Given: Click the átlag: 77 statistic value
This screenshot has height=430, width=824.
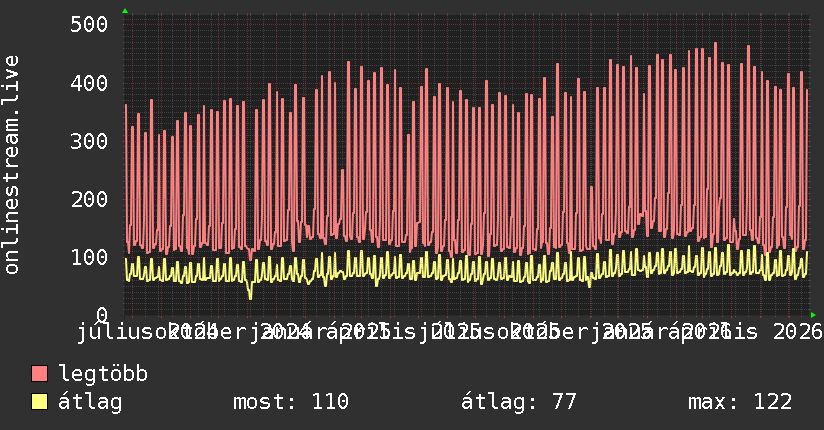Looking at the screenshot, I should (x=519, y=402).
